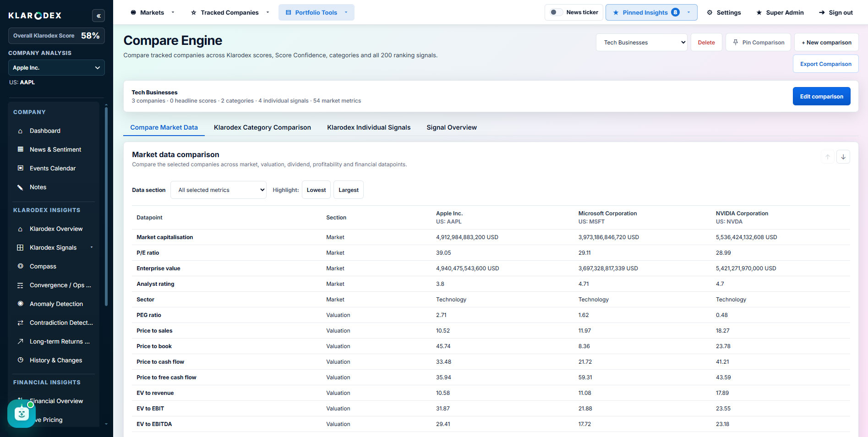Click the Dashboard home icon
868x437 pixels.
(x=20, y=131)
